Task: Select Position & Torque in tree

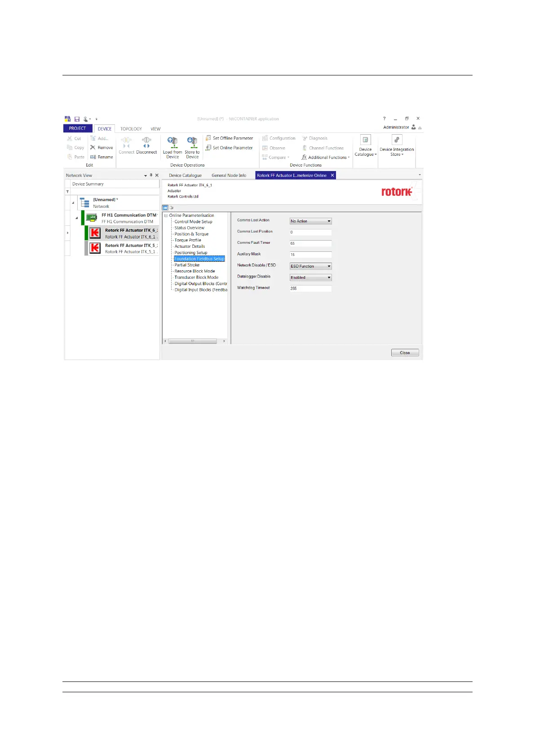Action: click(x=191, y=234)
